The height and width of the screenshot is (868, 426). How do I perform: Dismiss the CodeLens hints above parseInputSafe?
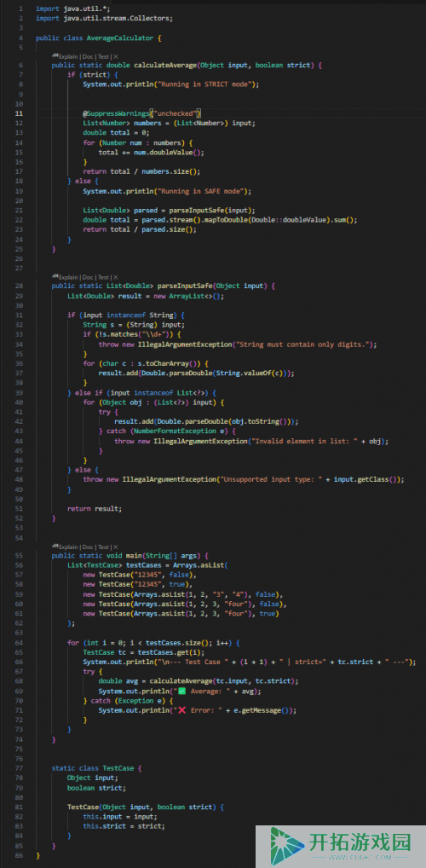(116, 277)
